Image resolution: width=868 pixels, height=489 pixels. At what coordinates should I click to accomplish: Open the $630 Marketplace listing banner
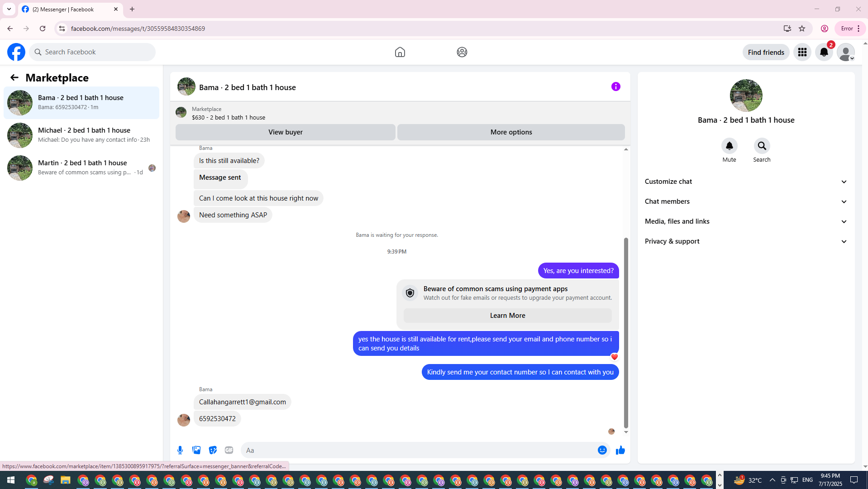400,113
